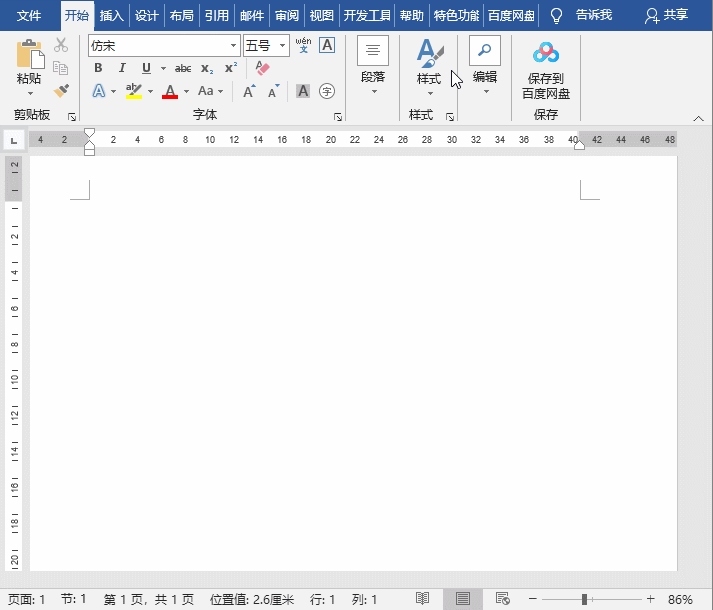Switch to Read Mode view in status bar

(422, 599)
